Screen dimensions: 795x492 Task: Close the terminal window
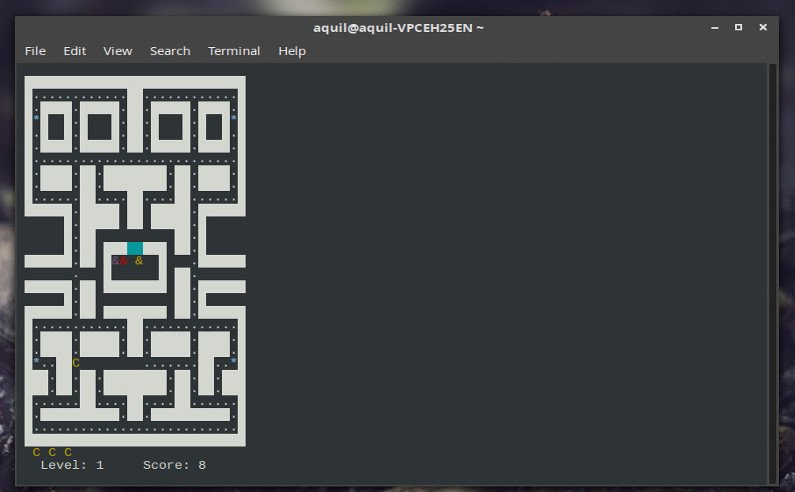763,27
